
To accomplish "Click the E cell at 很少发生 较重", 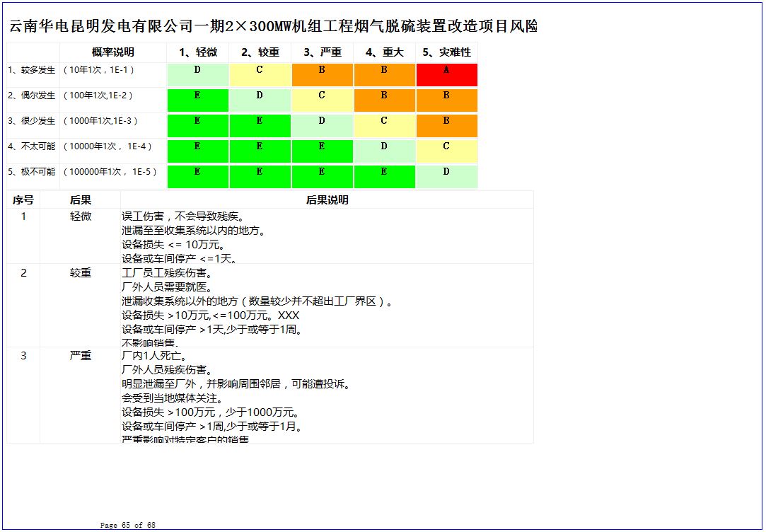I will (x=260, y=125).
